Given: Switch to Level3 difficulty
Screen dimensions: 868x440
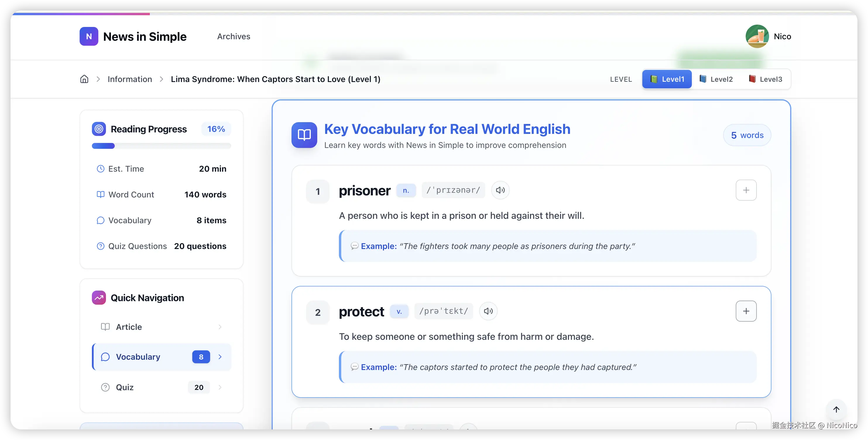Looking at the screenshot, I should [x=765, y=79].
